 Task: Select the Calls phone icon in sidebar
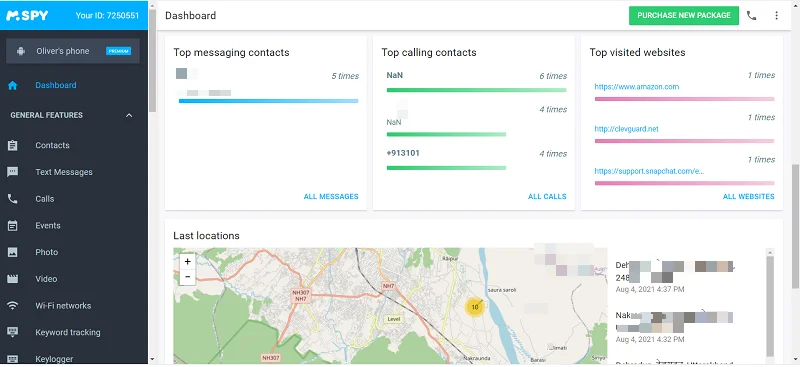tap(13, 199)
